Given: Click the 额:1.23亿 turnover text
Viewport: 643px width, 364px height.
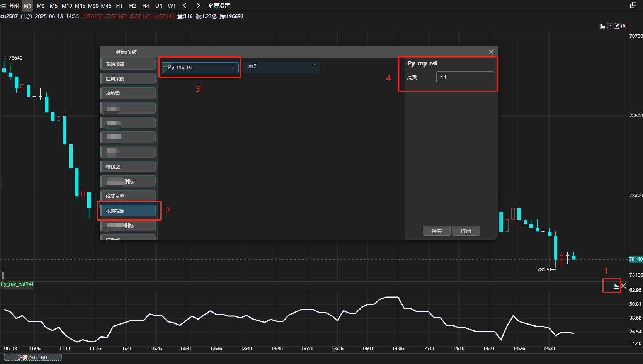Looking at the screenshot, I should point(206,16).
